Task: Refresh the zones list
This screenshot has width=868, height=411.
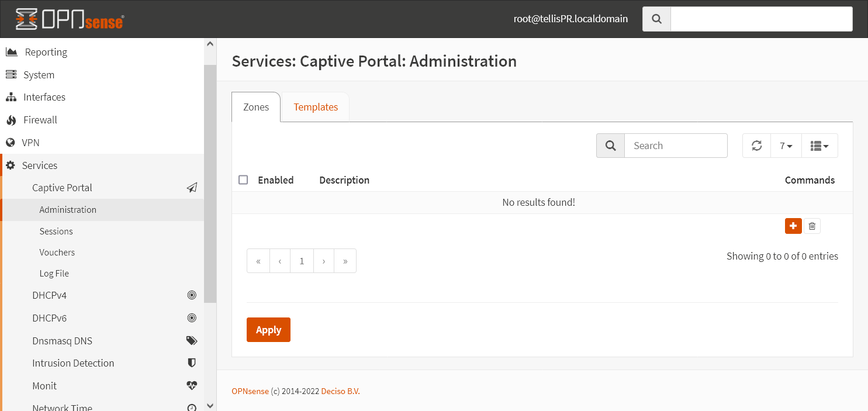Action: click(756, 145)
